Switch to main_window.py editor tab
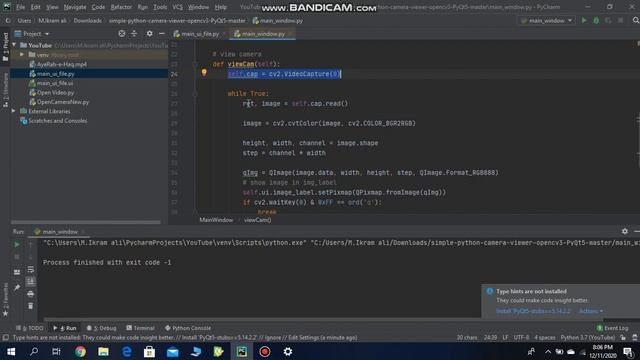 click(262, 34)
